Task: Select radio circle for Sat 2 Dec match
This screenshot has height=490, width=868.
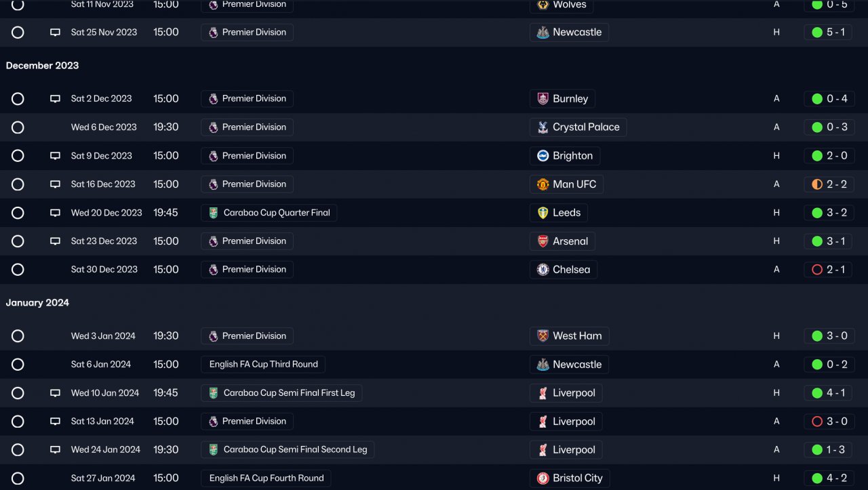Action: coord(18,99)
